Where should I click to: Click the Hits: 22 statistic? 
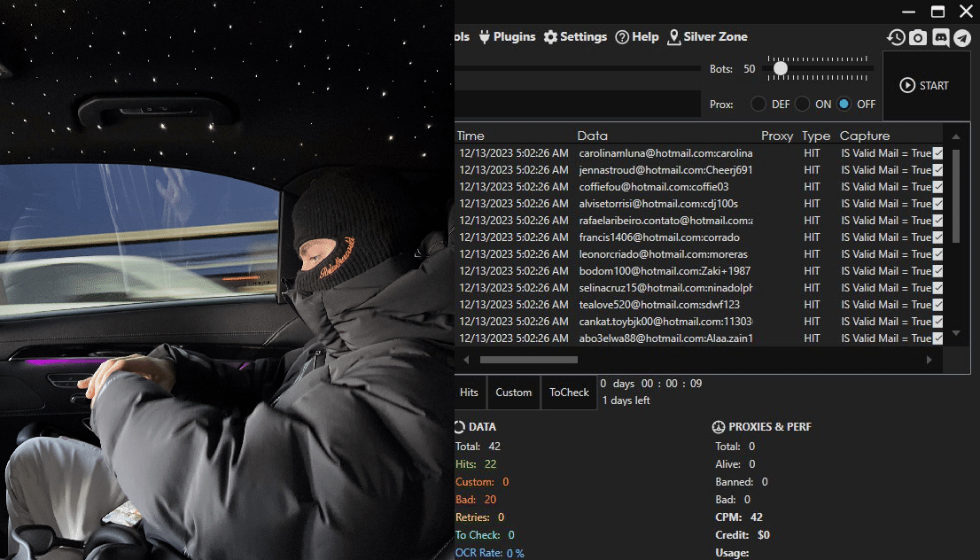tap(476, 463)
